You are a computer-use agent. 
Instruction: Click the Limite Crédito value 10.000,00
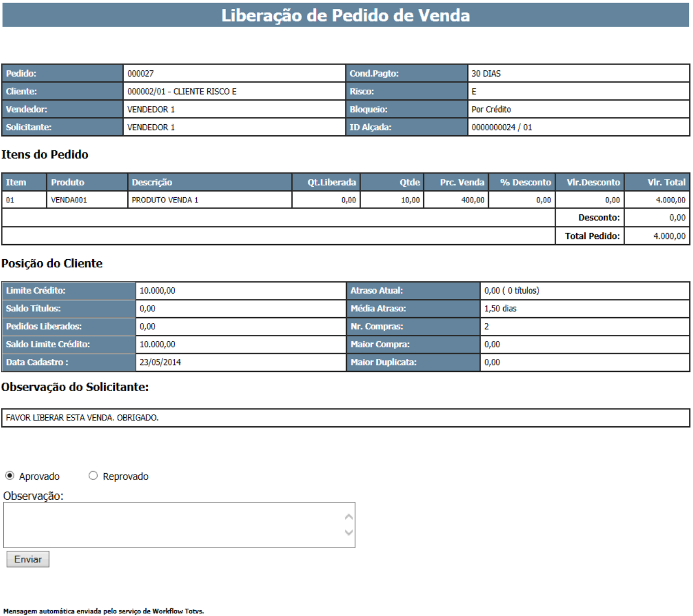pos(157,291)
